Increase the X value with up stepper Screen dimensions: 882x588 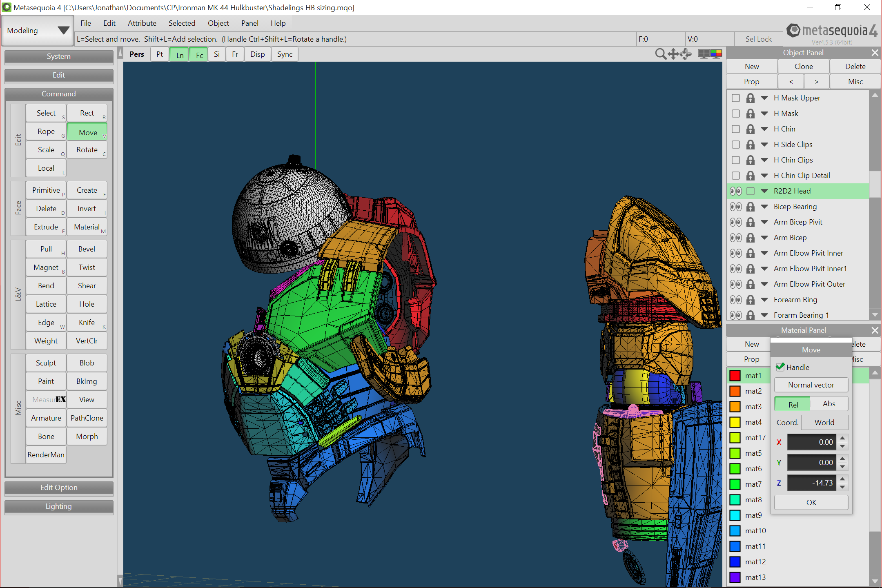click(842, 438)
